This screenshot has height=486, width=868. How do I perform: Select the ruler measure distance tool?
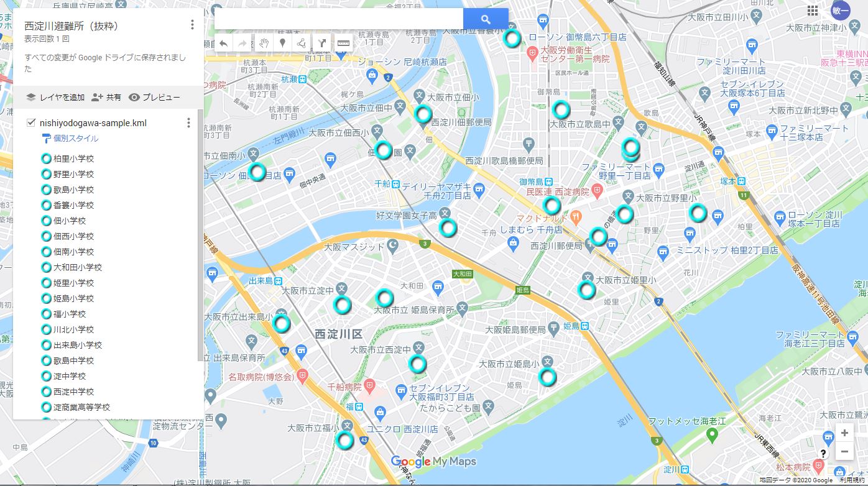(x=343, y=43)
